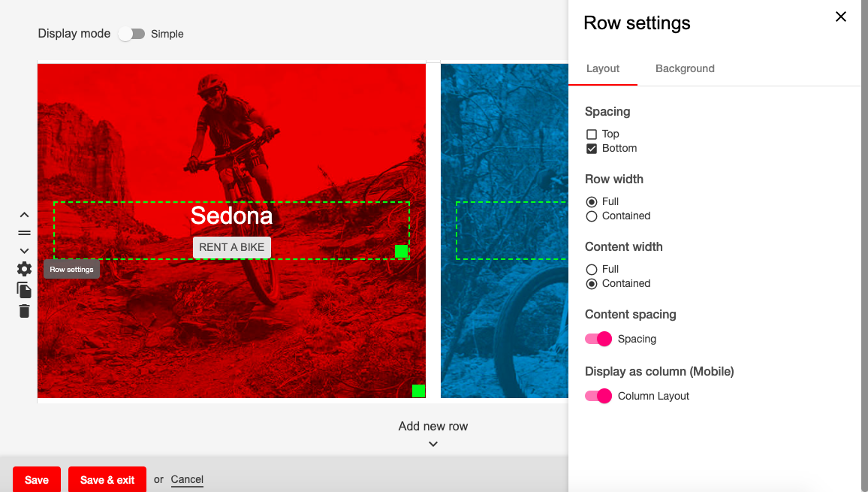Move row down with the down chevron

24,251
